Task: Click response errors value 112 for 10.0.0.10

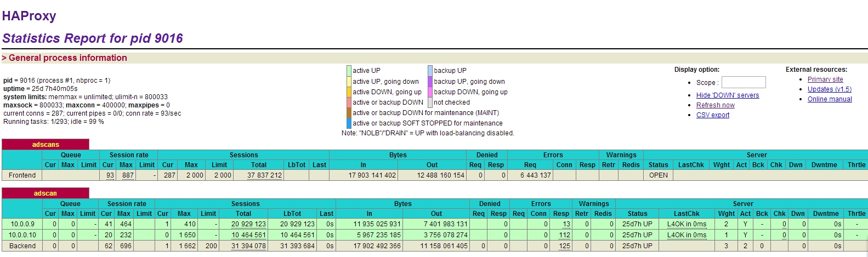Action: (x=565, y=235)
